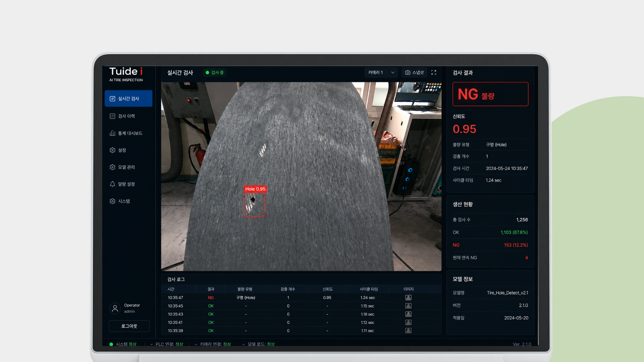Open the 검사 이력 sidebar menu
The height and width of the screenshot is (362, 644).
[x=128, y=116]
